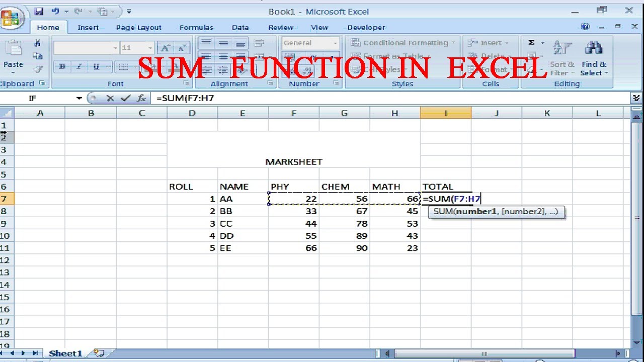Switch to the Insert ribbon tab
The width and height of the screenshot is (644, 362).
click(x=88, y=28)
